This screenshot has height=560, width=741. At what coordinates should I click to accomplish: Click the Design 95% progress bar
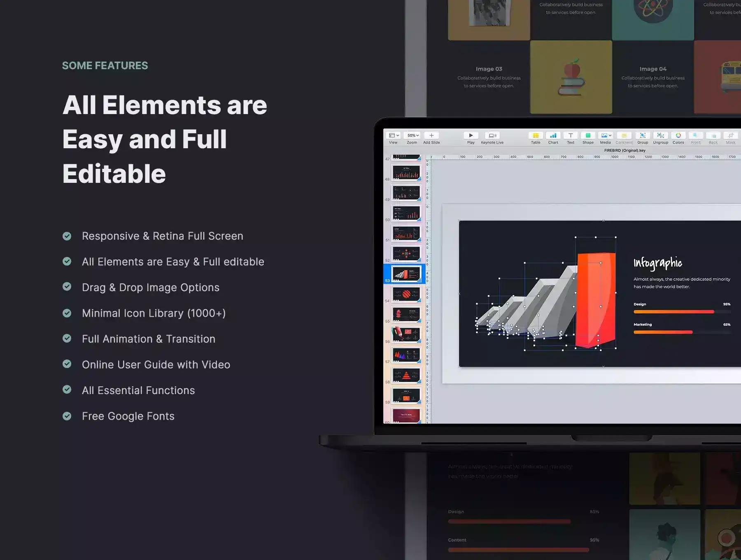(674, 312)
